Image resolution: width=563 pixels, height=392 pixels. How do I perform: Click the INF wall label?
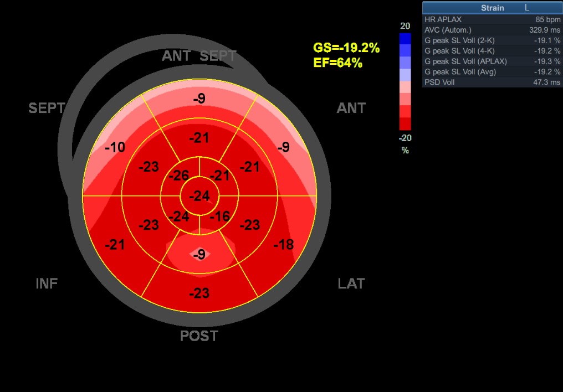(47, 283)
